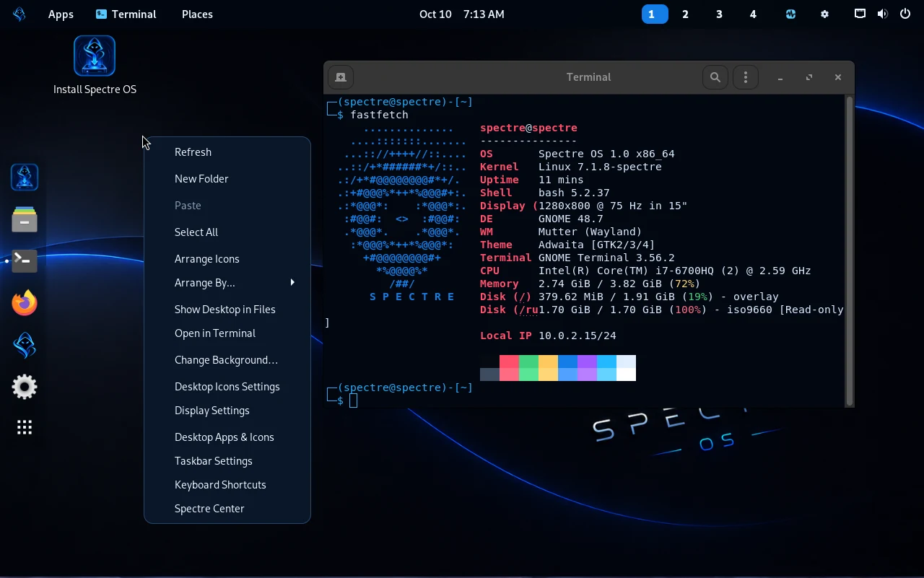This screenshot has width=924, height=578.
Task: Show all applications grid icon
Action: [x=25, y=428]
